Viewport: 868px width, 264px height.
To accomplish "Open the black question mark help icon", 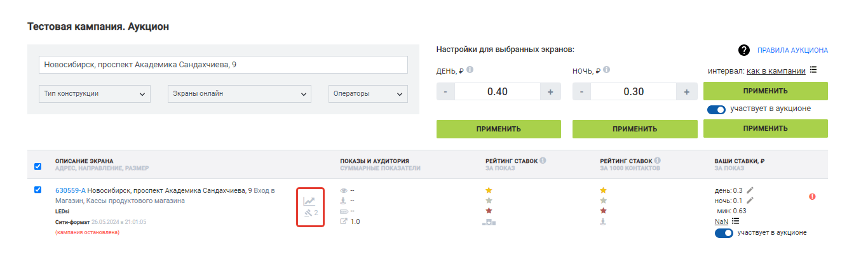I will (x=743, y=50).
